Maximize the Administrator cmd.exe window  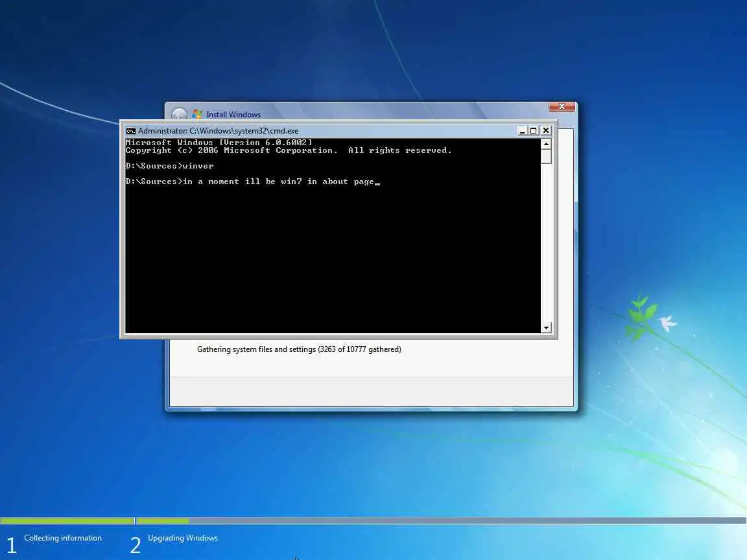534,130
